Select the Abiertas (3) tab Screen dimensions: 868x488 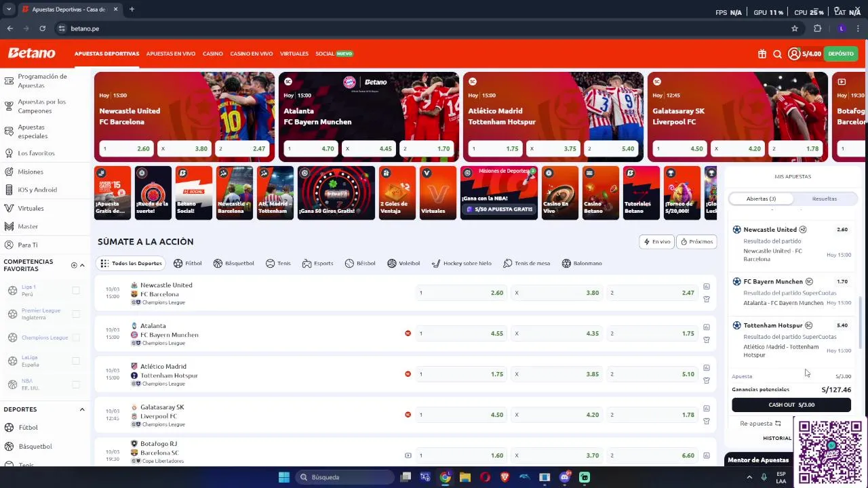[761, 199]
